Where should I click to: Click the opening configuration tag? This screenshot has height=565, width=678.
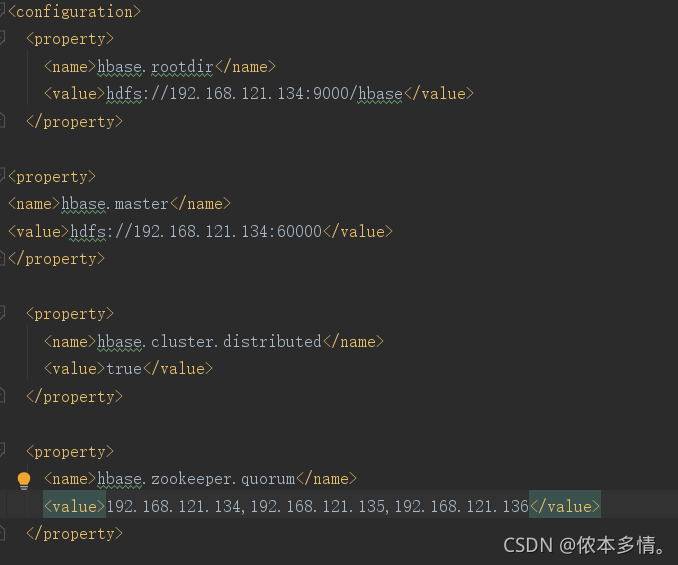[74, 12]
